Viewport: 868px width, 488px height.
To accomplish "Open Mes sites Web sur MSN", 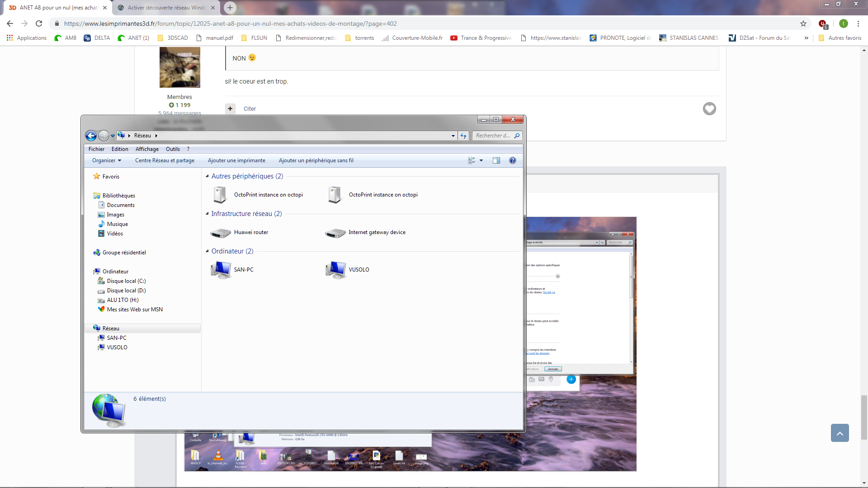I will (135, 310).
